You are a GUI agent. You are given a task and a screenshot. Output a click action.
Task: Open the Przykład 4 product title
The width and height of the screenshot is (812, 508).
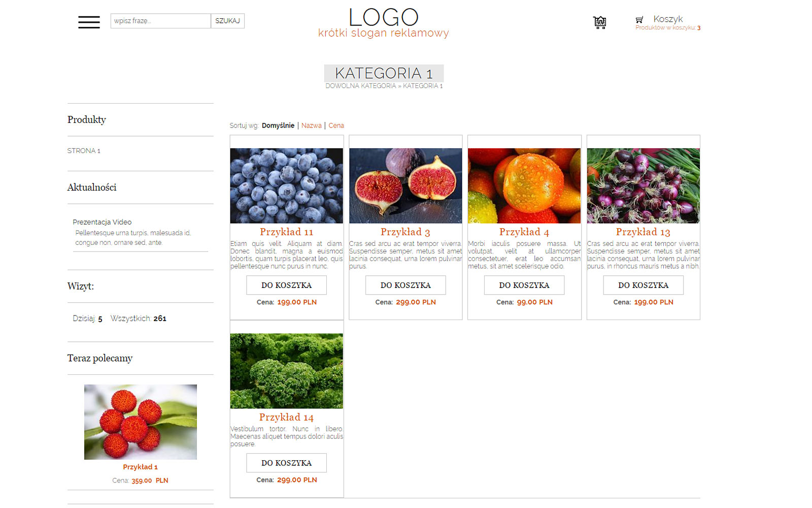point(524,232)
